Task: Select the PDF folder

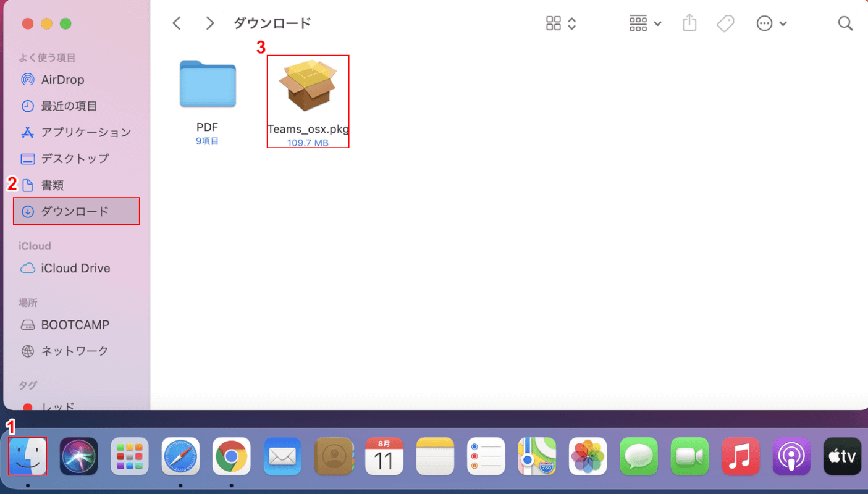Action: [x=208, y=85]
